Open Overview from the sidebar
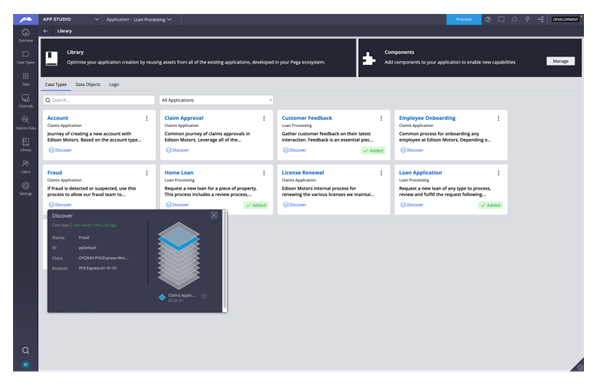 pyautogui.click(x=26, y=35)
